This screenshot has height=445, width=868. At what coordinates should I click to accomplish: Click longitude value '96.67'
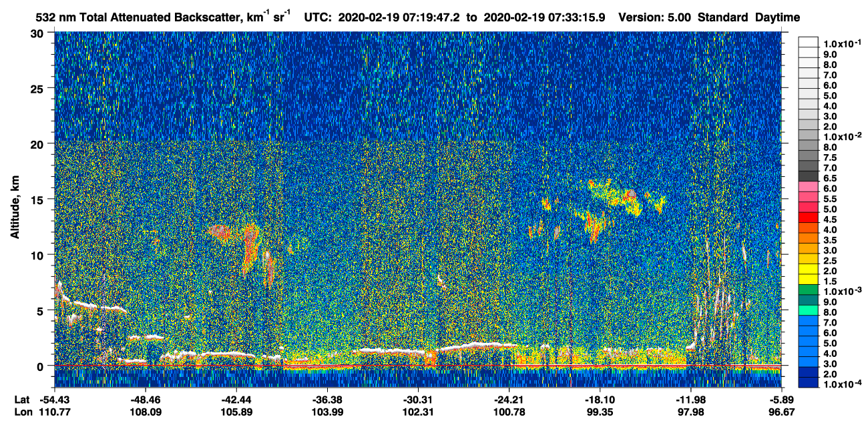pos(781,412)
